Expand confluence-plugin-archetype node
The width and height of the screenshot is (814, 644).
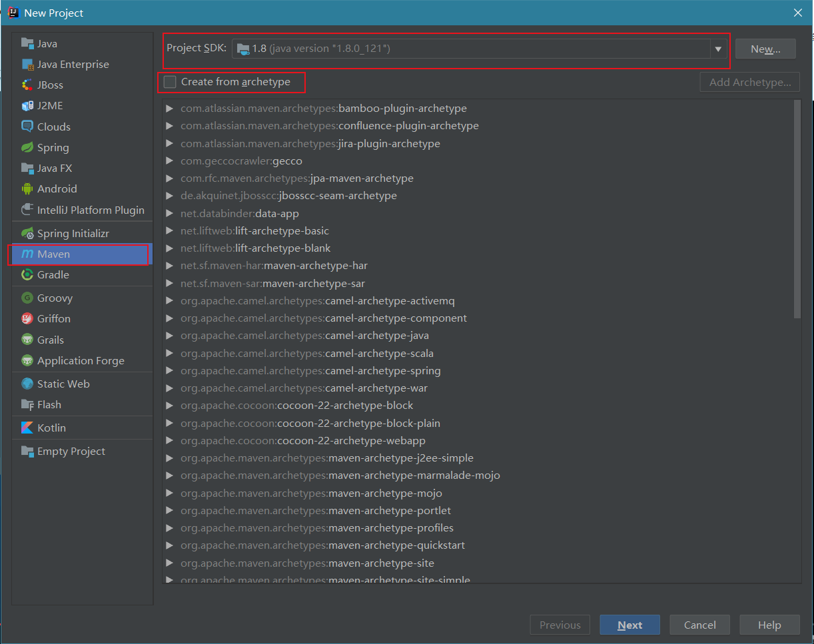click(x=169, y=125)
